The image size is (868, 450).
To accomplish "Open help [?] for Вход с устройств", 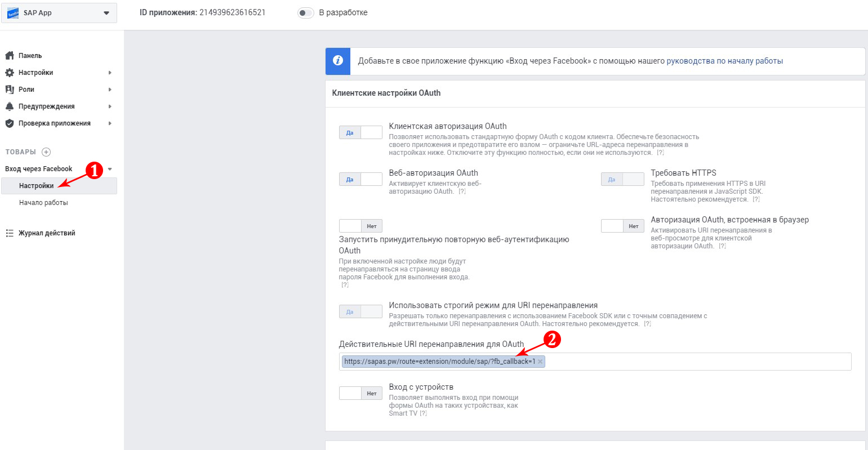I will [x=423, y=413].
